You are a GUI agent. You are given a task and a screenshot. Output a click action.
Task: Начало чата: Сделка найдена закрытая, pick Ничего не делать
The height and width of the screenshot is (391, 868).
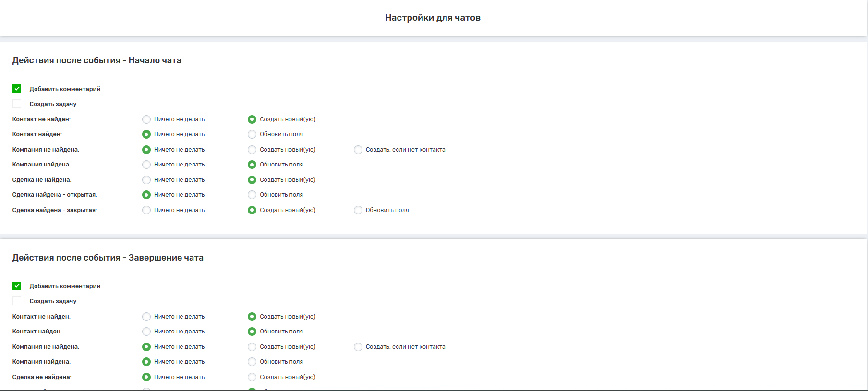tap(146, 210)
